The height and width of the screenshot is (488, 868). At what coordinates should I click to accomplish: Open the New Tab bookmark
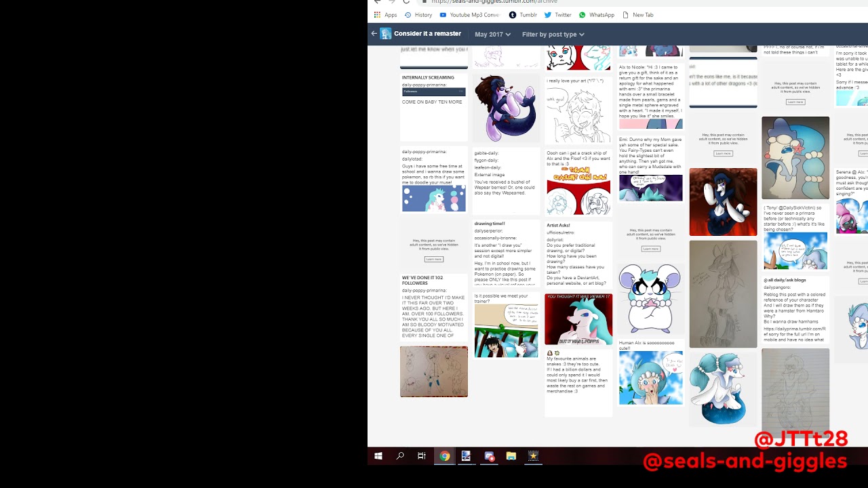(638, 15)
